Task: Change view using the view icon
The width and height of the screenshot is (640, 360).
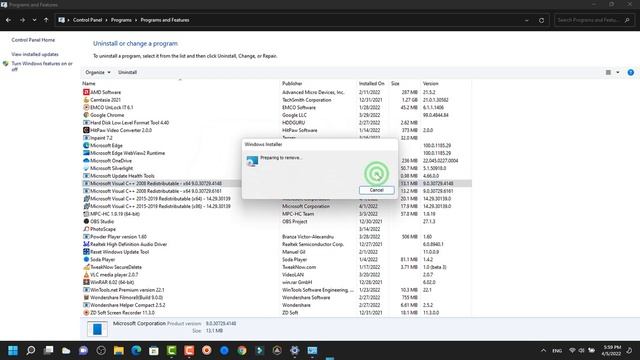Action: click(x=608, y=72)
